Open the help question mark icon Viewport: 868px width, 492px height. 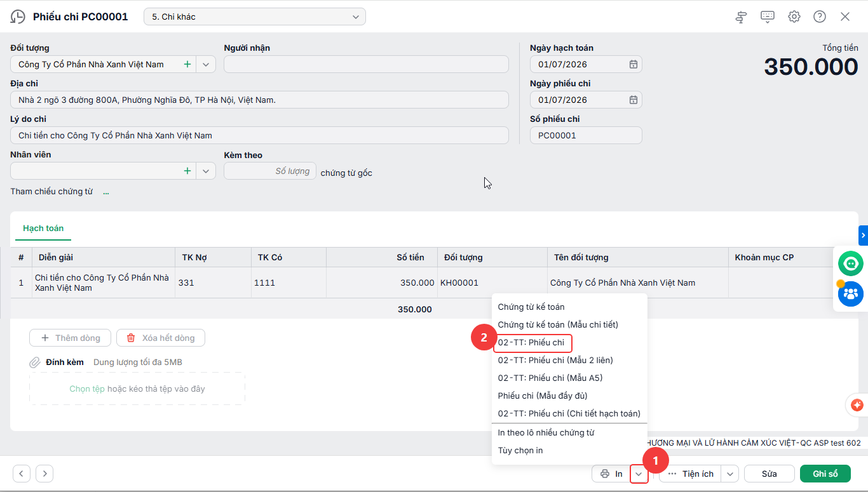pyautogui.click(x=820, y=17)
